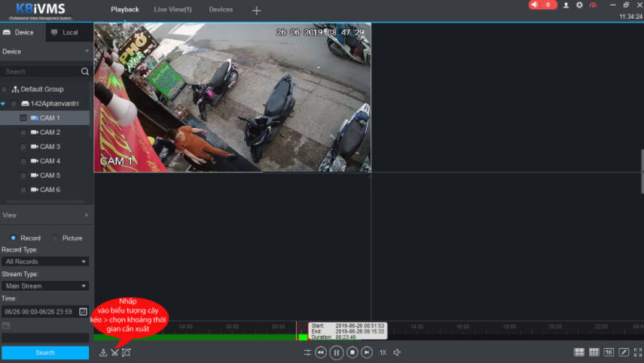Viewport: 644px width, 363px height.
Task: Open calendar icon beside Time field
Action: pos(83,311)
